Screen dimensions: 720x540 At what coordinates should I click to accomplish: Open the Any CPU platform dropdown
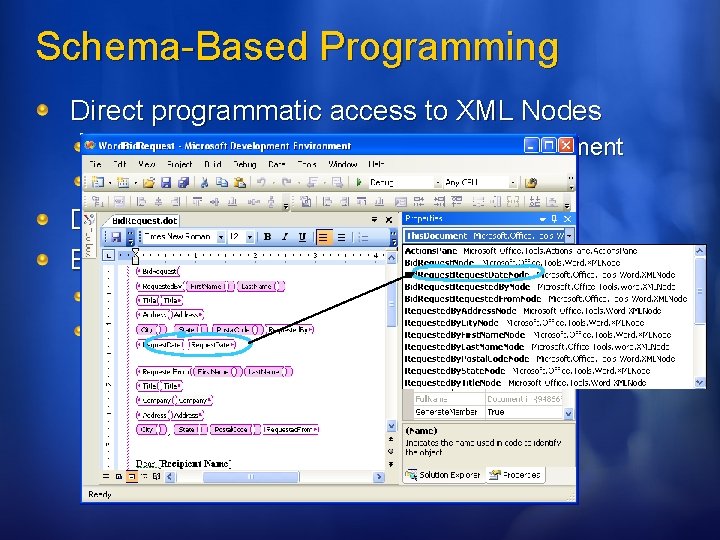pyautogui.click(x=513, y=183)
